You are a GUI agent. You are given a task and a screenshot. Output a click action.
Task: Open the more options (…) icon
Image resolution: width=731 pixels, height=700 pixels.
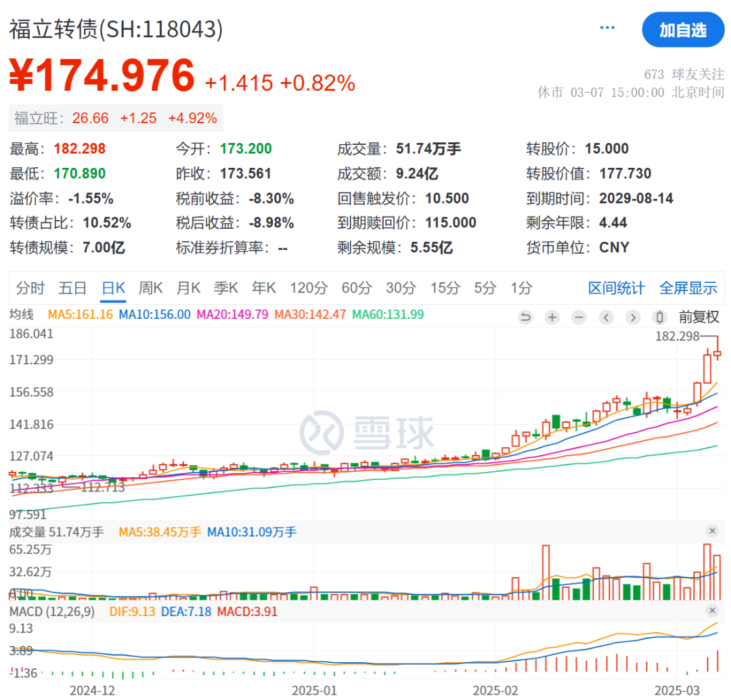point(607,26)
